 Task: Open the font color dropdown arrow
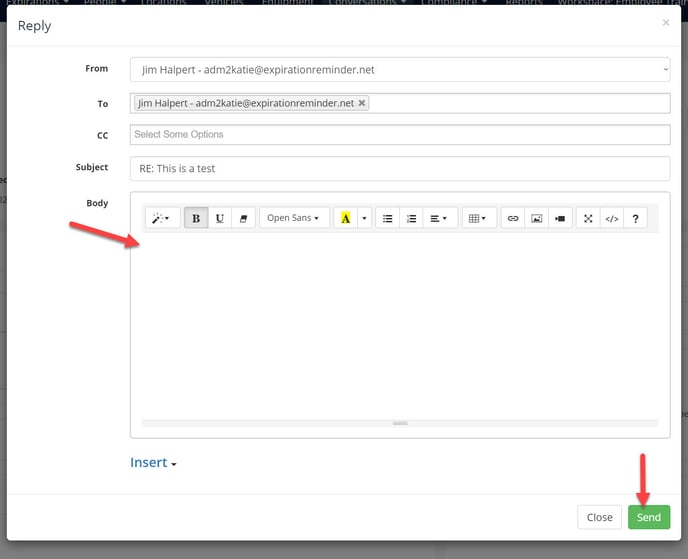pyautogui.click(x=364, y=218)
